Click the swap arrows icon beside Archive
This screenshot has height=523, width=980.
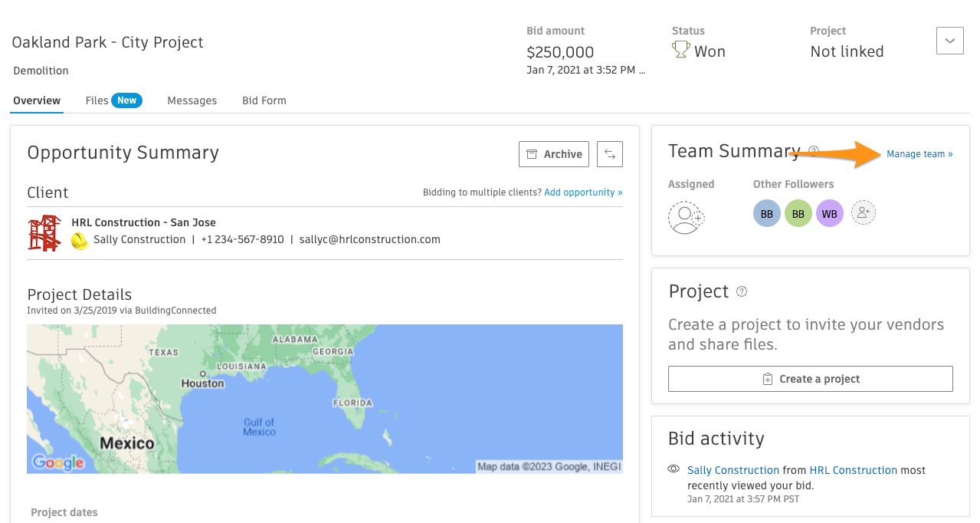(610, 154)
